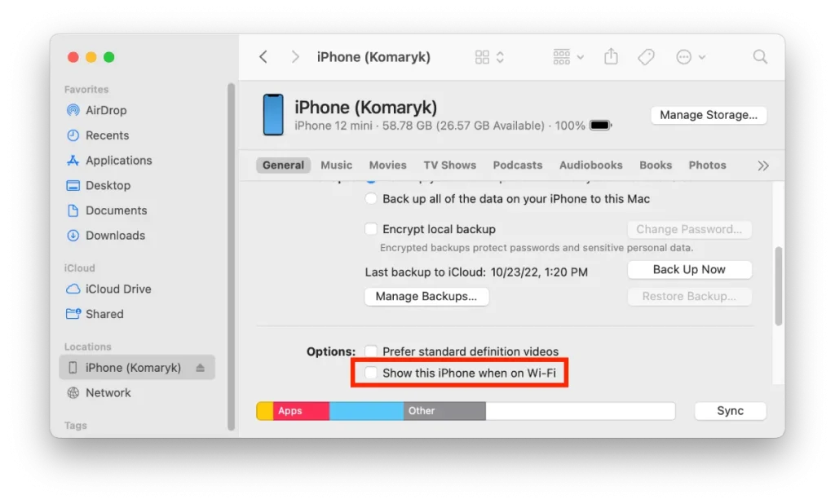This screenshot has height=504, width=835.
Task: Click the Sync button
Action: [730, 411]
